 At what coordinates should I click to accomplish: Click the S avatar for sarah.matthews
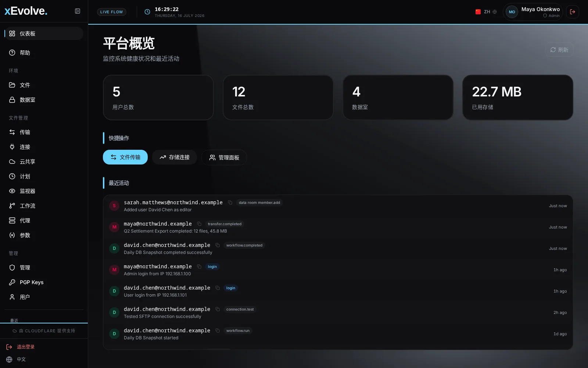114,206
